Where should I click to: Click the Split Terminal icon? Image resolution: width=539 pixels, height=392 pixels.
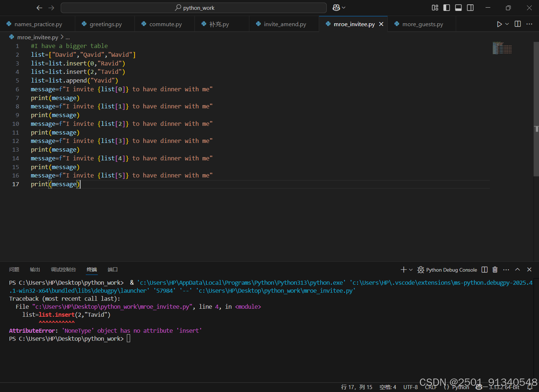point(484,269)
